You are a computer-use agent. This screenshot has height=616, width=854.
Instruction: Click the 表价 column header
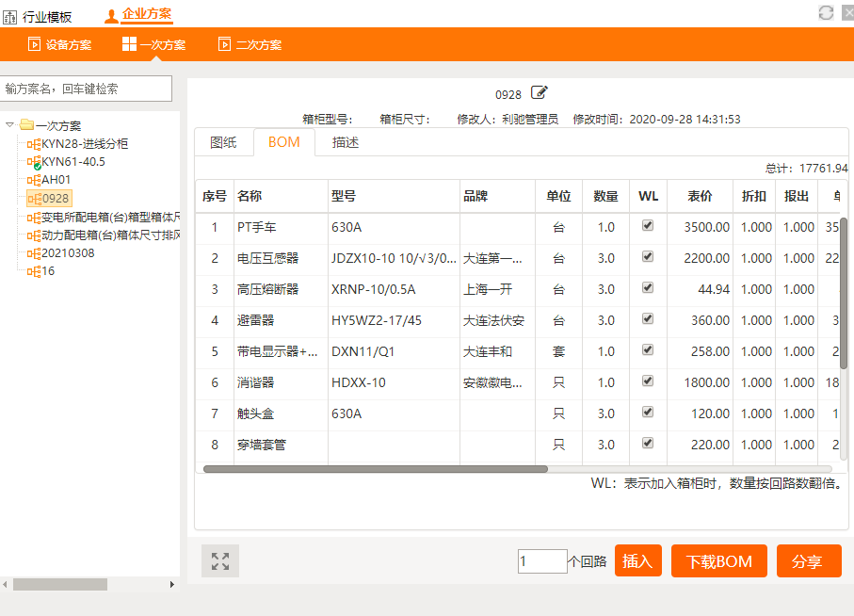700,196
